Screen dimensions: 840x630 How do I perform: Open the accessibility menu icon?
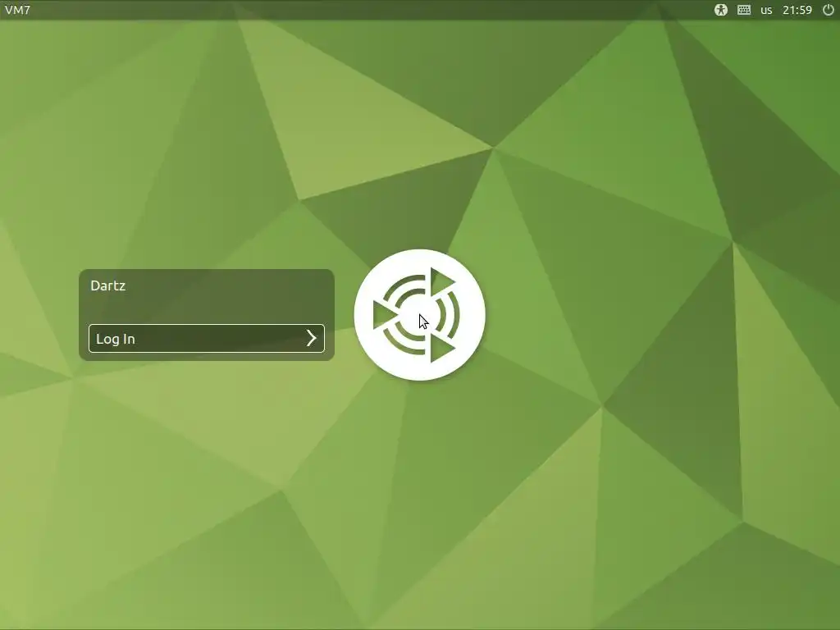point(721,10)
